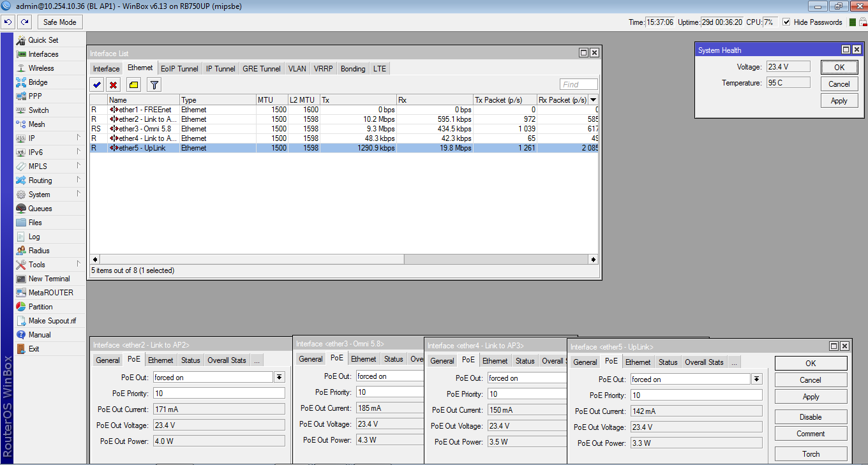Open the filter funnel icon
Viewport: 868px width, 465px height.
(x=154, y=85)
